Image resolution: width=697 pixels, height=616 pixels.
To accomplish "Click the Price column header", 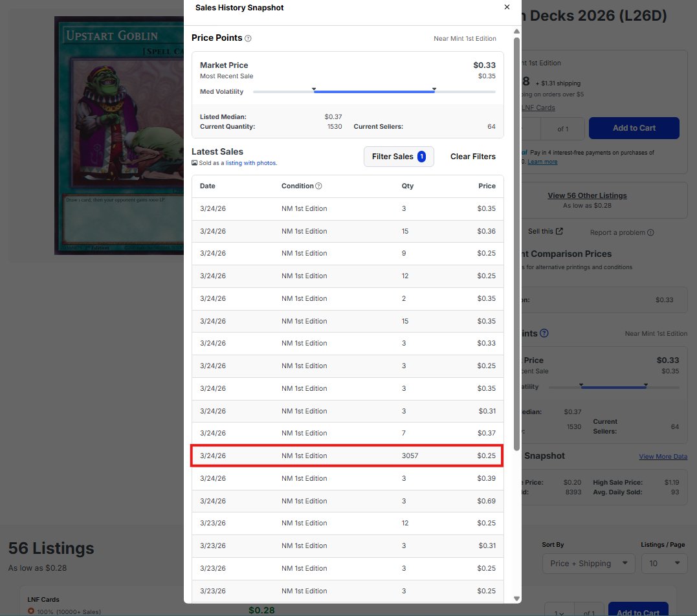I will pyautogui.click(x=487, y=186).
